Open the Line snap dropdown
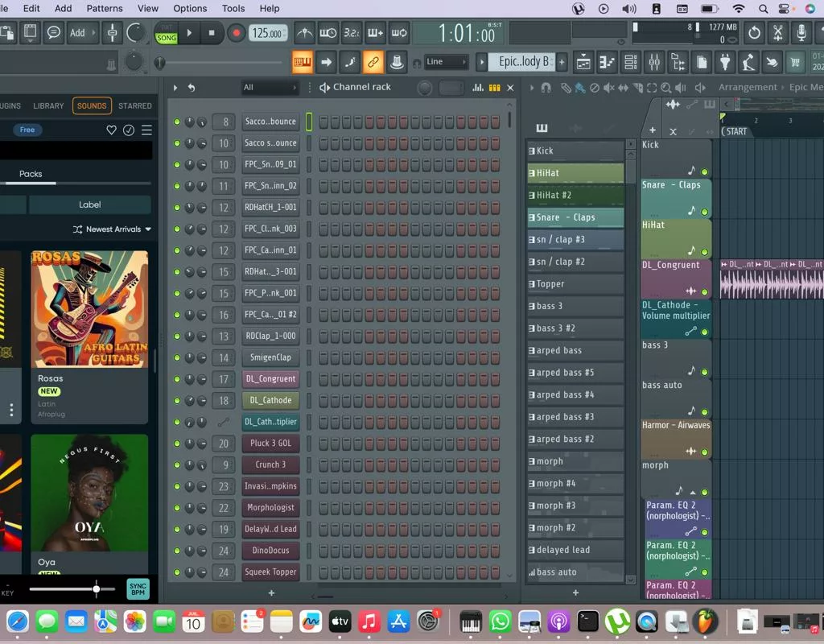 click(x=447, y=62)
